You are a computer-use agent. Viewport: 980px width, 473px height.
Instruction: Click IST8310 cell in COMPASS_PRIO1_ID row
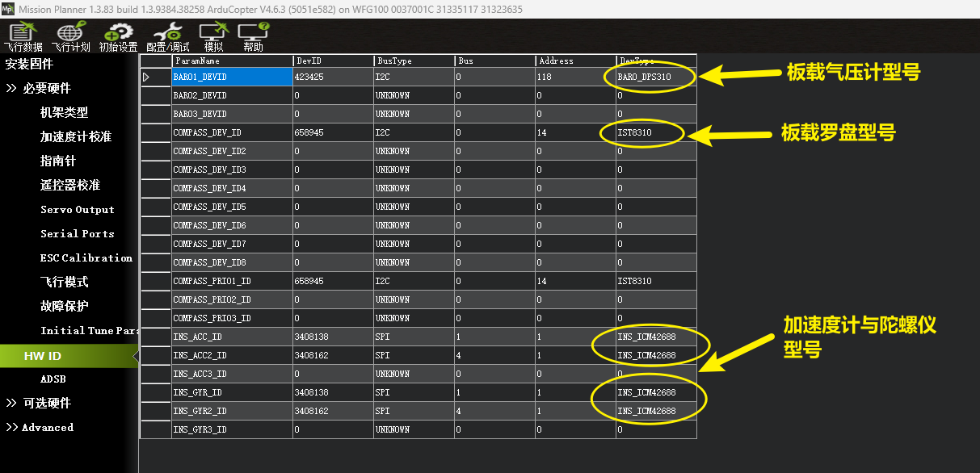656,281
